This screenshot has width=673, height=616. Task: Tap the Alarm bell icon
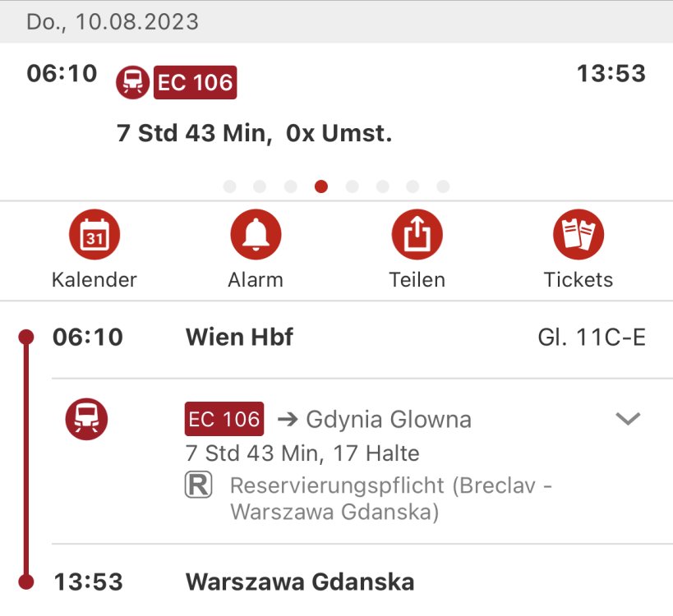click(x=256, y=235)
